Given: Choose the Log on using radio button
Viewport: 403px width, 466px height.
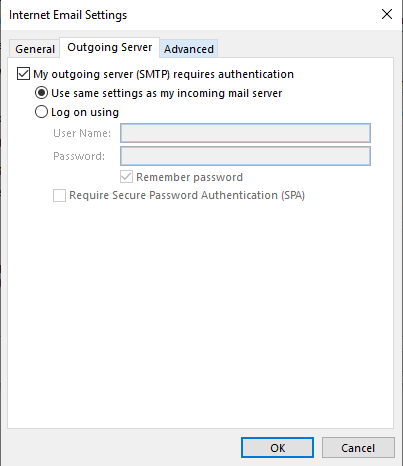Looking at the screenshot, I should [41, 112].
